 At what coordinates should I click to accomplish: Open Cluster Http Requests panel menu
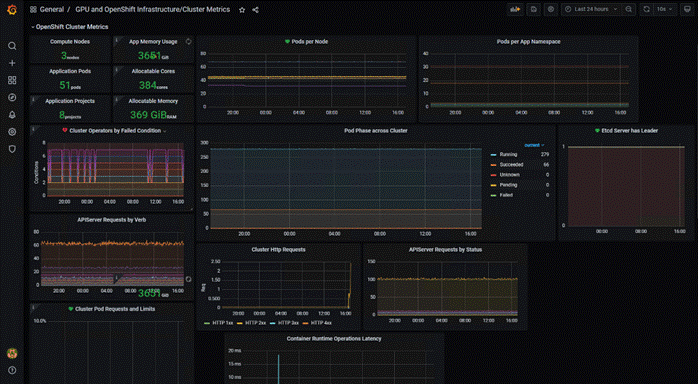point(278,250)
